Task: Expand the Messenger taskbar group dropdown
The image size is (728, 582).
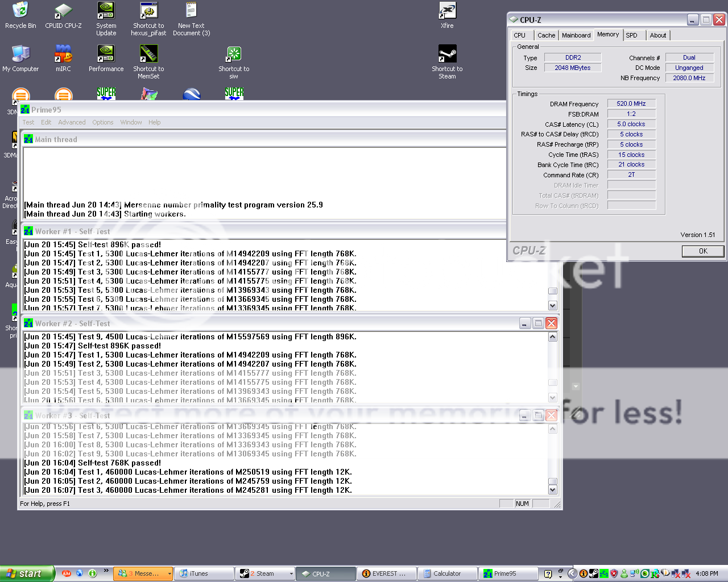Action: pyautogui.click(x=169, y=574)
